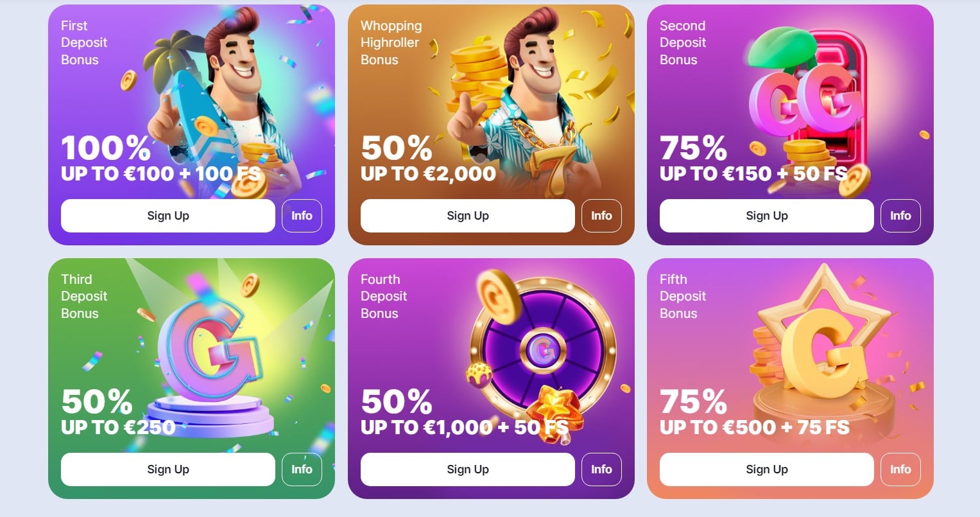Image resolution: width=980 pixels, height=517 pixels.
Task: Open Info for Fourth Deposit Bonus
Action: pos(601,469)
